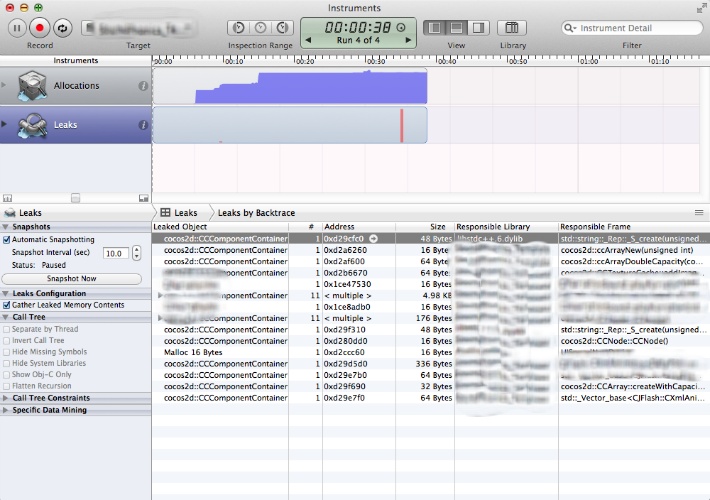
Task: Click the loop/restart recording icon
Action: click(62, 28)
